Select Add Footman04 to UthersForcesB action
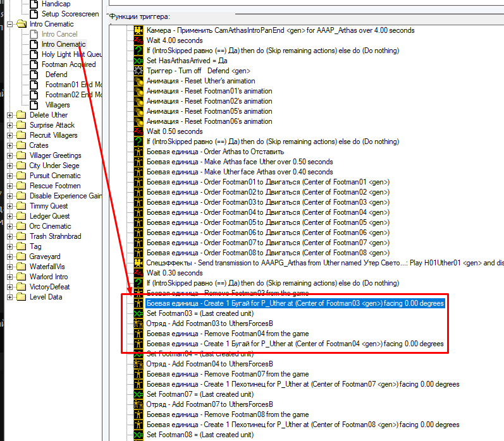This screenshot has height=441, width=504. [x=209, y=364]
